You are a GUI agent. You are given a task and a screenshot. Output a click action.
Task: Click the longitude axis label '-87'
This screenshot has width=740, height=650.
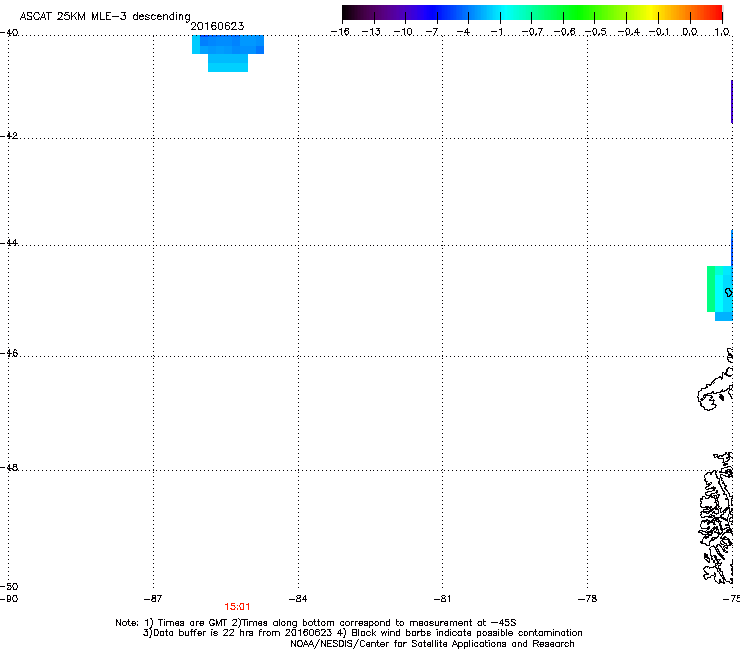coord(153,599)
